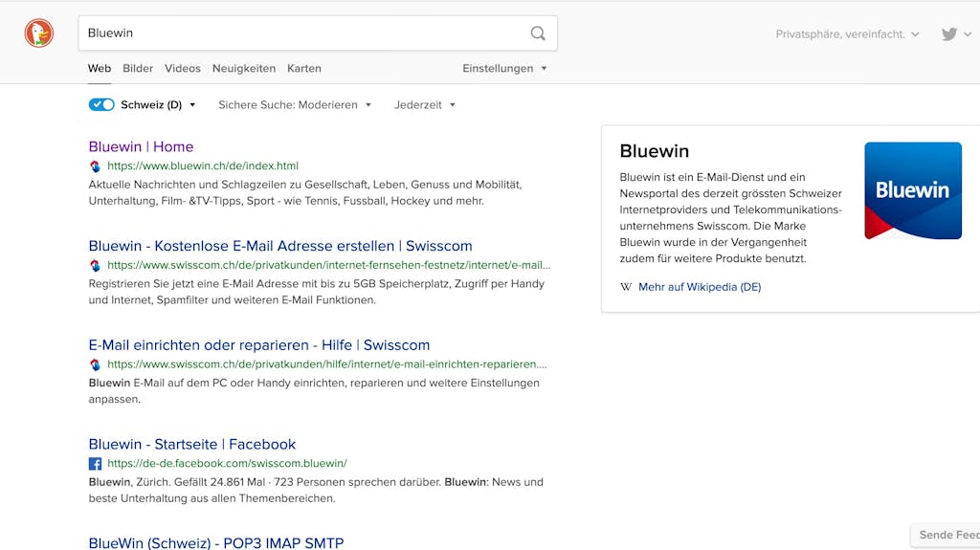Open the Einstellungen dropdown menu

click(x=504, y=68)
